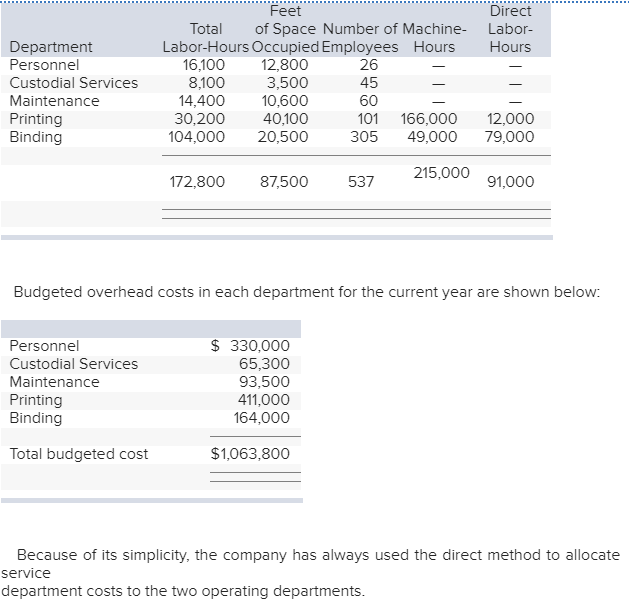Click the 91,000 total direct labor-hours

point(509,182)
